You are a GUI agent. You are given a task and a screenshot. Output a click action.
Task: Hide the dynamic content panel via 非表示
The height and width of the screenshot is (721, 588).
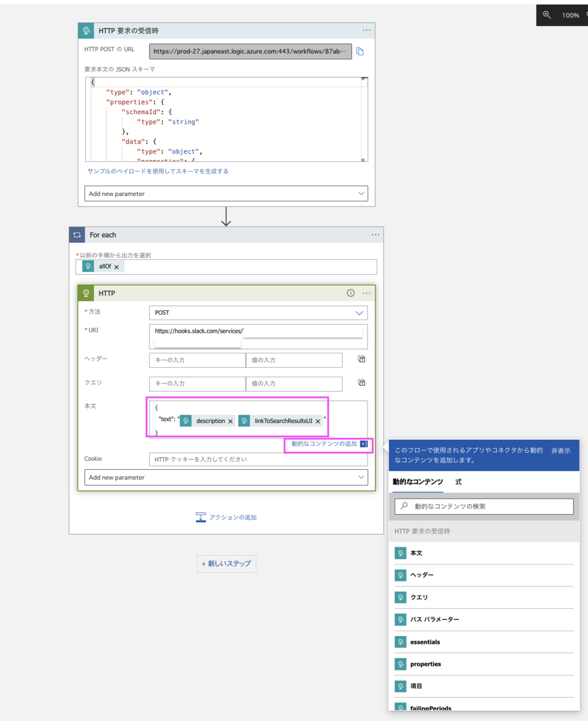[x=561, y=450]
